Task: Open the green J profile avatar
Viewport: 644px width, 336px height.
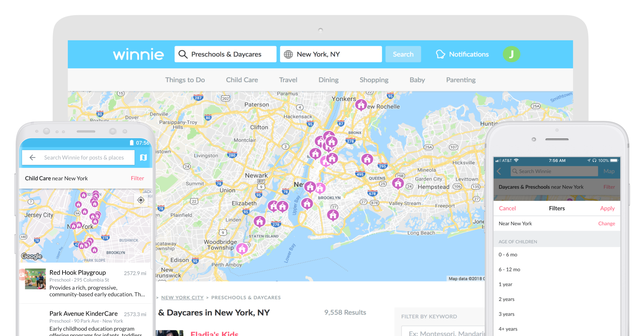Action: click(x=511, y=54)
